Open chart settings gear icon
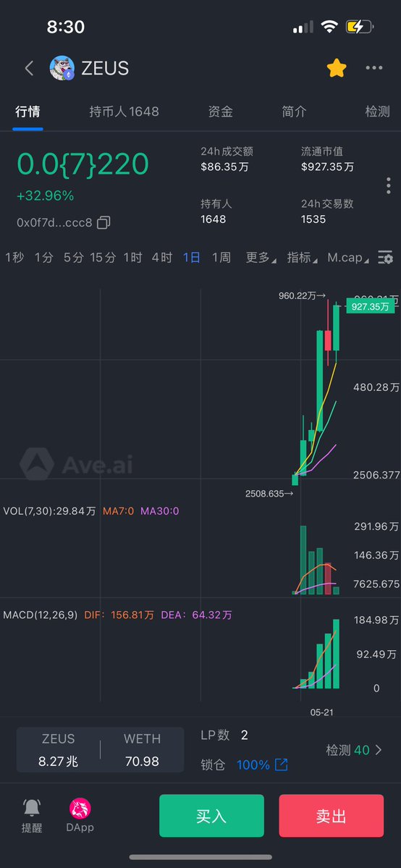This screenshot has height=868, width=401. pos(385,258)
